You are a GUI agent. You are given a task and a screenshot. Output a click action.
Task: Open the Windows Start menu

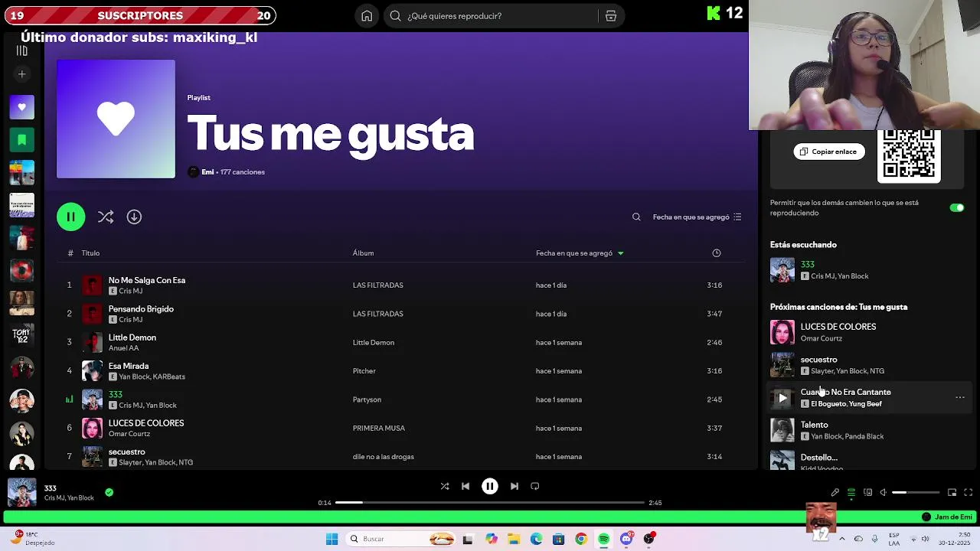pos(332,540)
